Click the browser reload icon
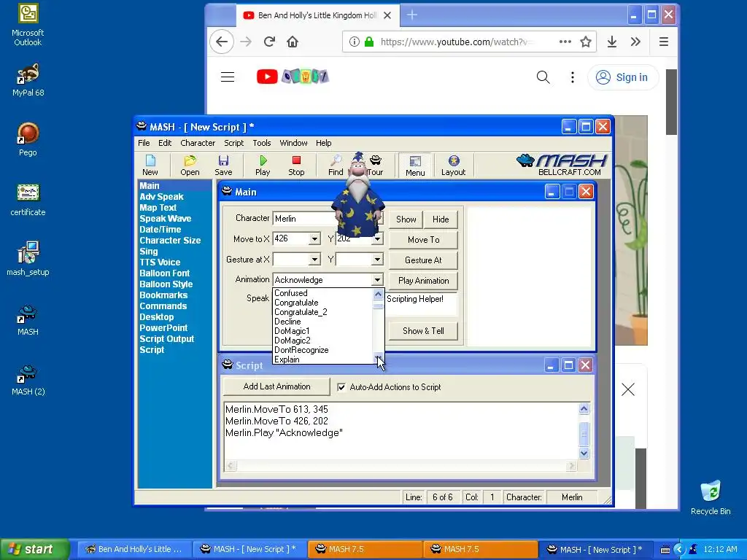Screen dimensions: 747x560 pos(269,42)
